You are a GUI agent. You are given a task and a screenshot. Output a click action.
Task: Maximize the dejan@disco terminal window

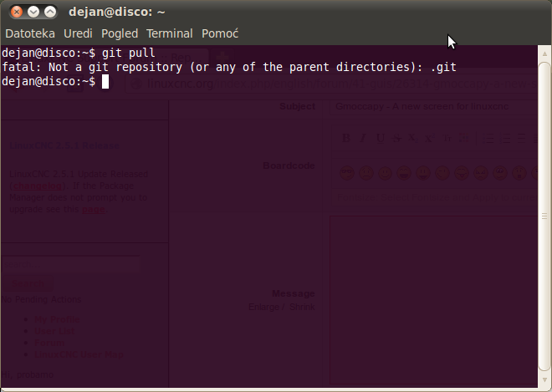pos(50,12)
